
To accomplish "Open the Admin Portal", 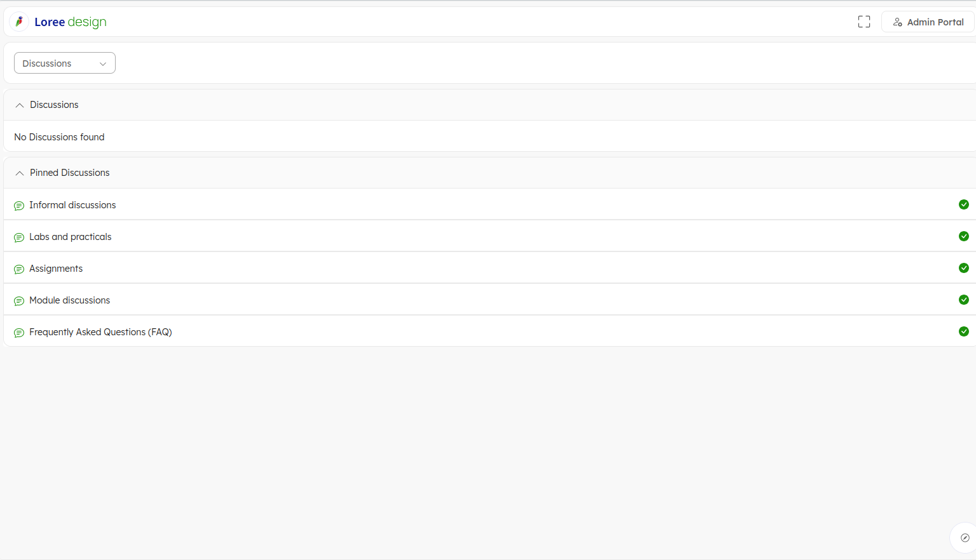I will (928, 22).
